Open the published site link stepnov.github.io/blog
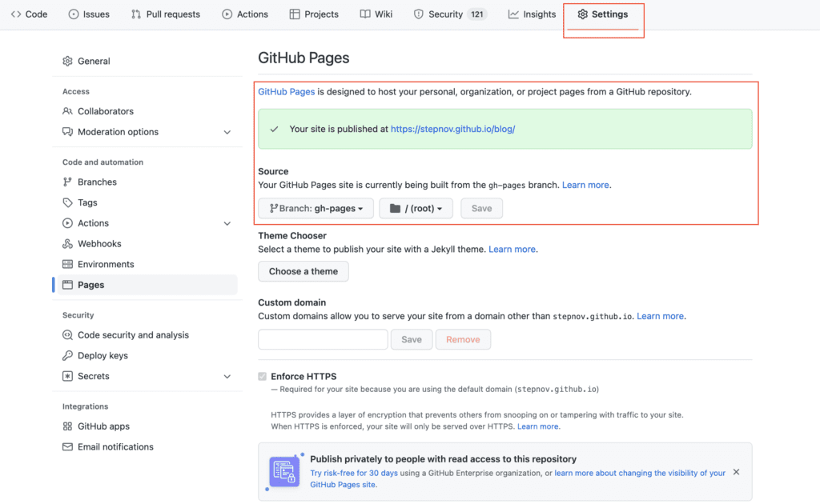 pyautogui.click(x=453, y=129)
